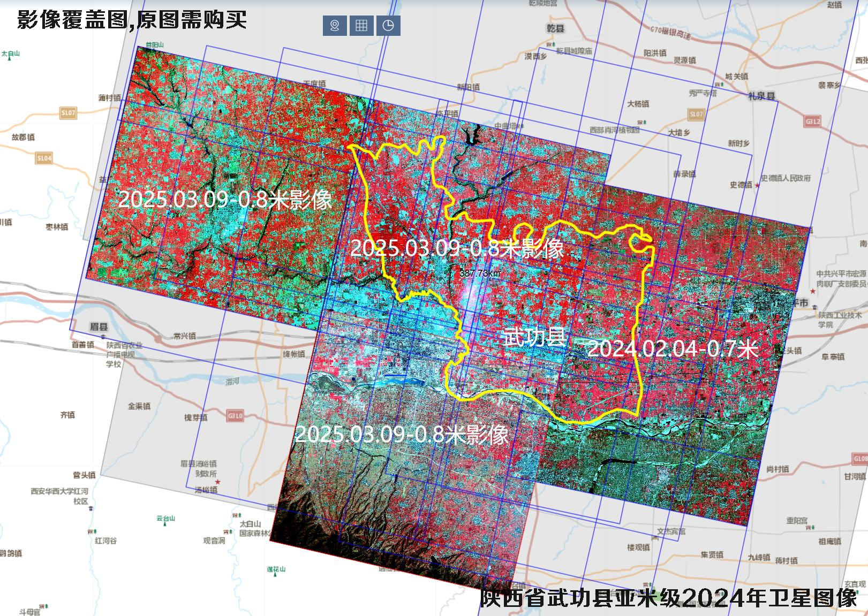The width and height of the screenshot is (868, 616).
Task: Click the G310 highway shield
Action: point(235,415)
